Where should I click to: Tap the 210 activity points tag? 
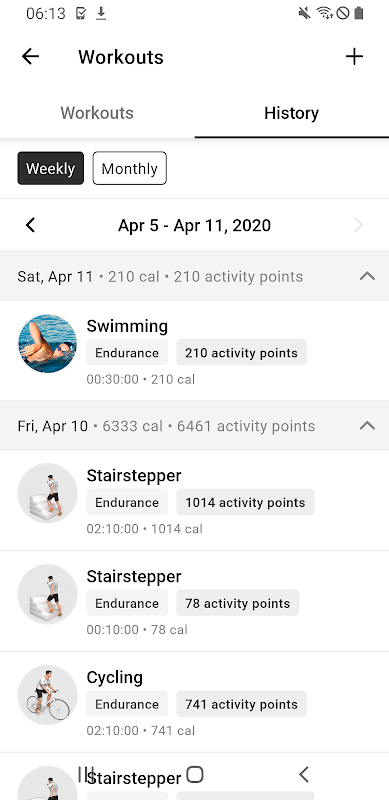pyautogui.click(x=241, y=353)
